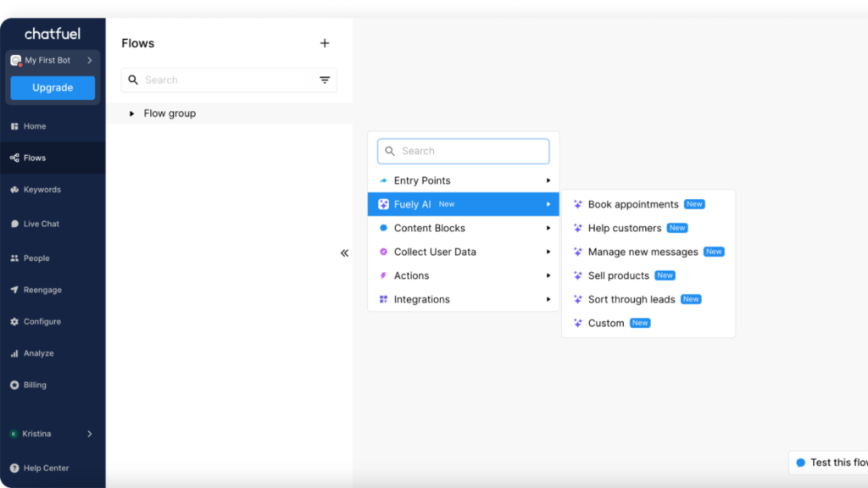
Task: Open Configure settings in sidebar
Action: (53, 321)
